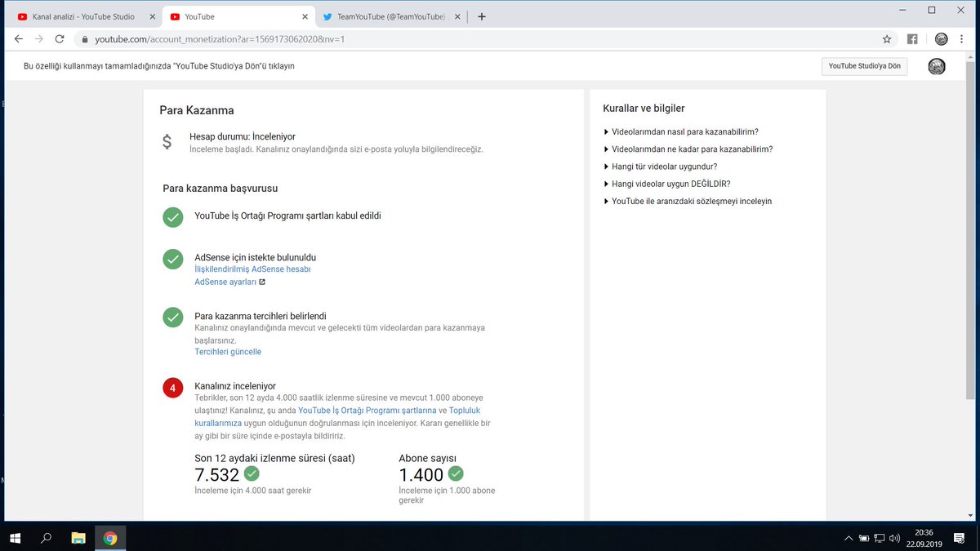Show hidden system tray icons

pos(848,538)
